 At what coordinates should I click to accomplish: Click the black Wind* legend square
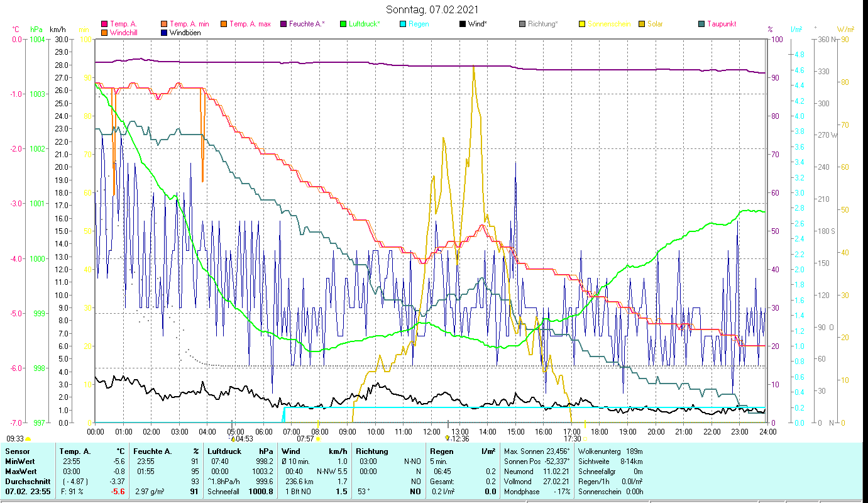click(463, 25)
